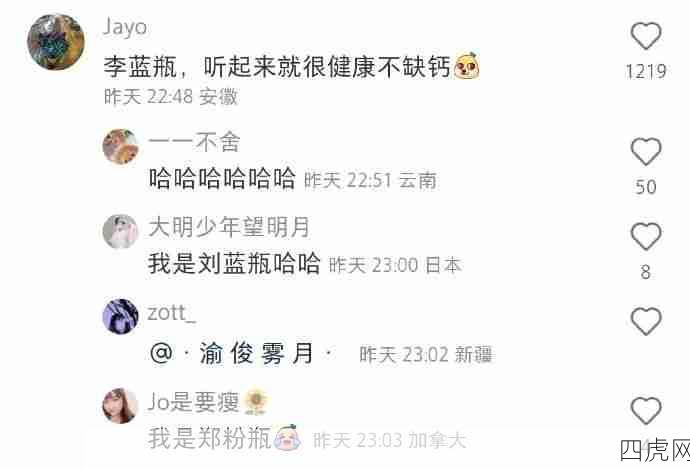Click the 1219 like count
This screenshot has height=469, width=690.
click(646, 71)
